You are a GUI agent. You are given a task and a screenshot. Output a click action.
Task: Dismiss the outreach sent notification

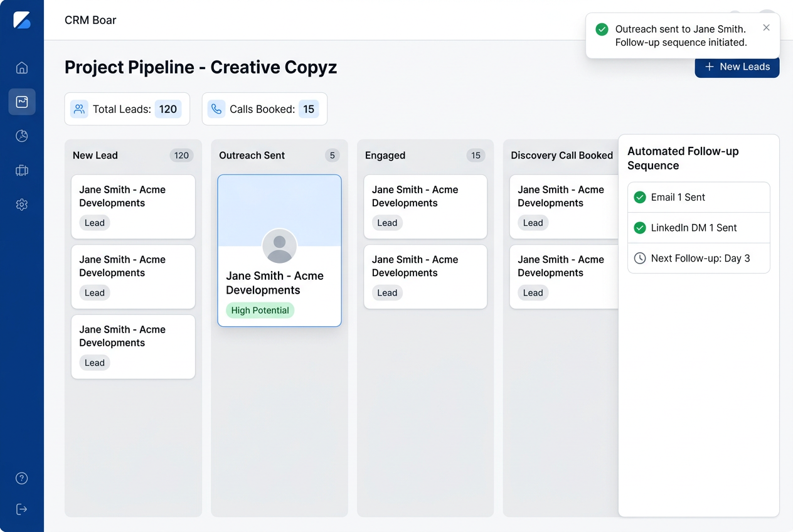tap(767, 28)
